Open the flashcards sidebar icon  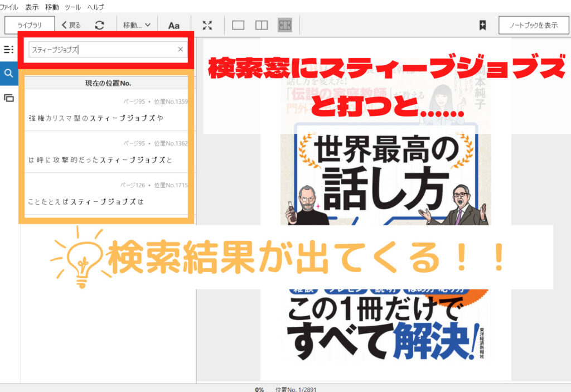tap(9, 98)
